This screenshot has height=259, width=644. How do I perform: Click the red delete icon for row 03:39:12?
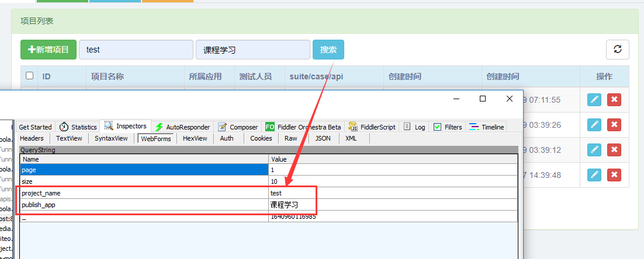coord(614,150)
